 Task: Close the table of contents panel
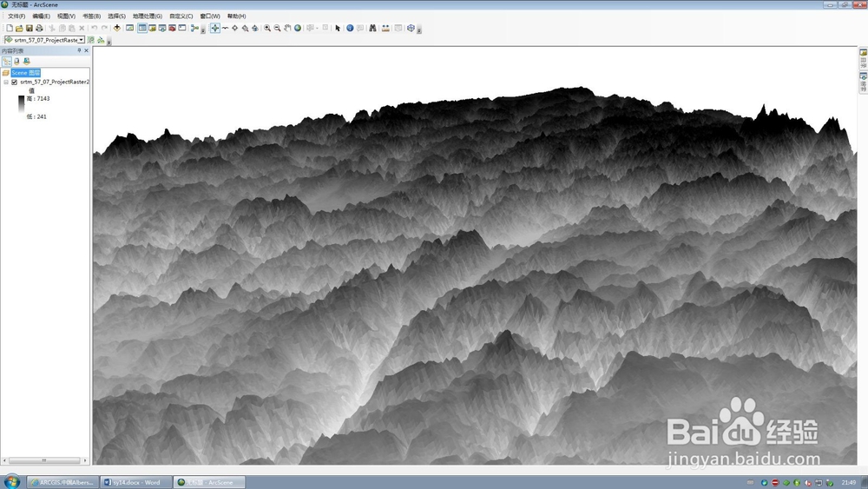coord(86,50)
